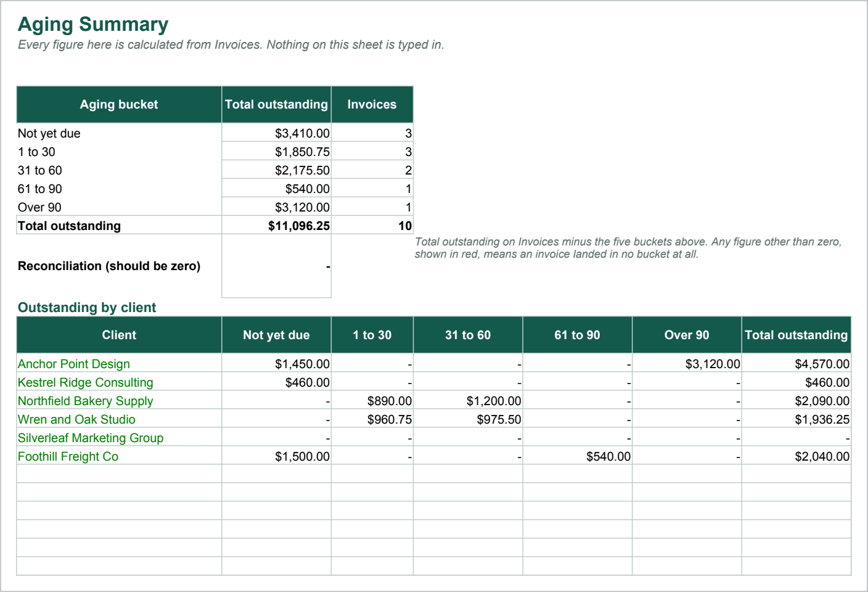
Task: Click the "$11,096.25" grand total cell
Action: coord(276,226)
